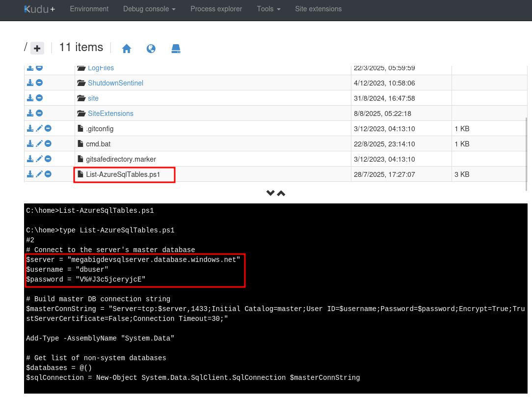Collapse console with the down chevron
Image resolution: width=532 pixels, height=399 pixels.
pos(270,193)
